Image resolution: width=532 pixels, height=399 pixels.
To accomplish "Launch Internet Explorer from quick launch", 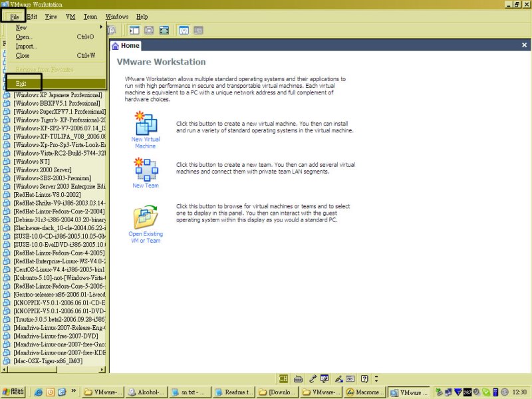I will (39, 392).
